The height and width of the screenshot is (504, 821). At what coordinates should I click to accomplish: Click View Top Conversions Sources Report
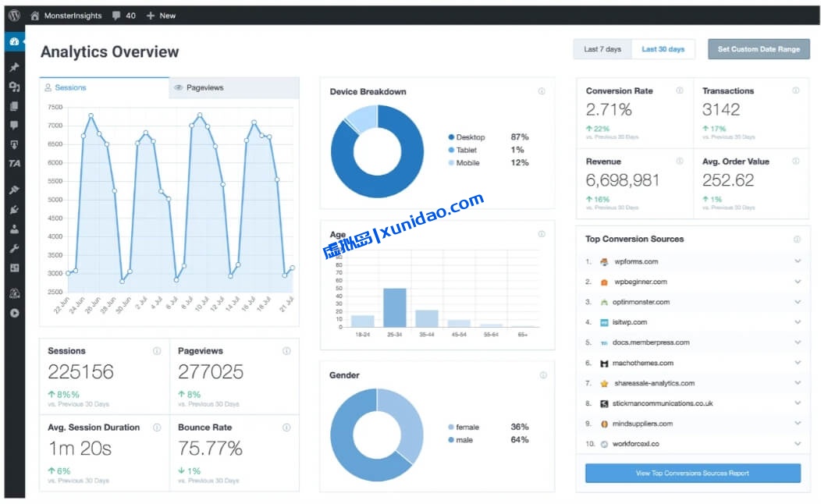pos(692,474)
